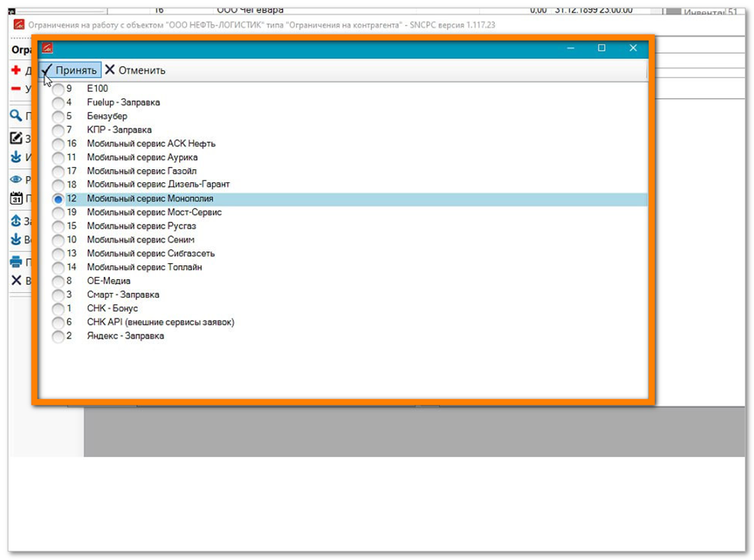Click the Принять checkmark button
This screenshot has height=560, width=754.
click(x=70, y=70)
